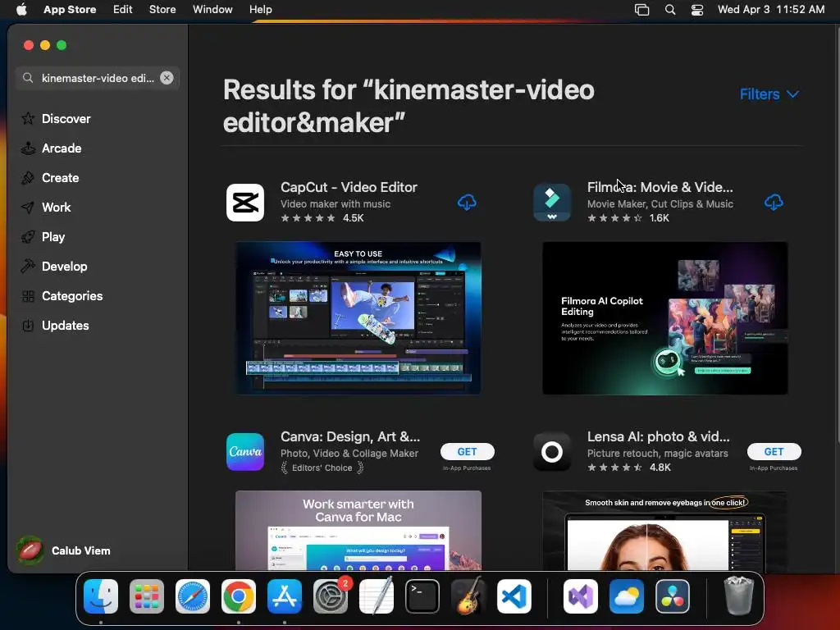Click the Updates download icon
The height and width of the screenshot is (630, 840).
(28, 325)
